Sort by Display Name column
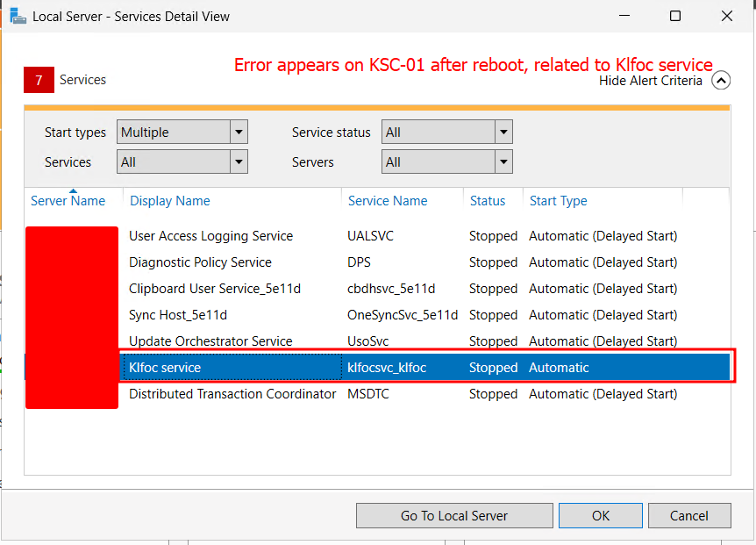This screenshot has height=545, width=756. coord(170,201)
